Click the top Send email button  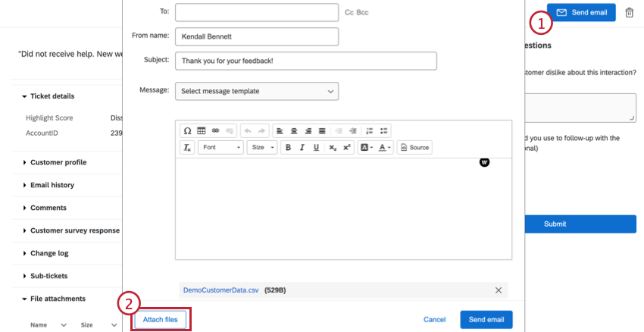(x=581, y=12)
